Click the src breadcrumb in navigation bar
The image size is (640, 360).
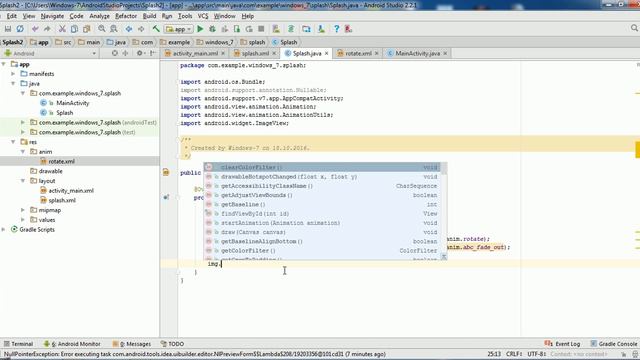tap(64, 42)
